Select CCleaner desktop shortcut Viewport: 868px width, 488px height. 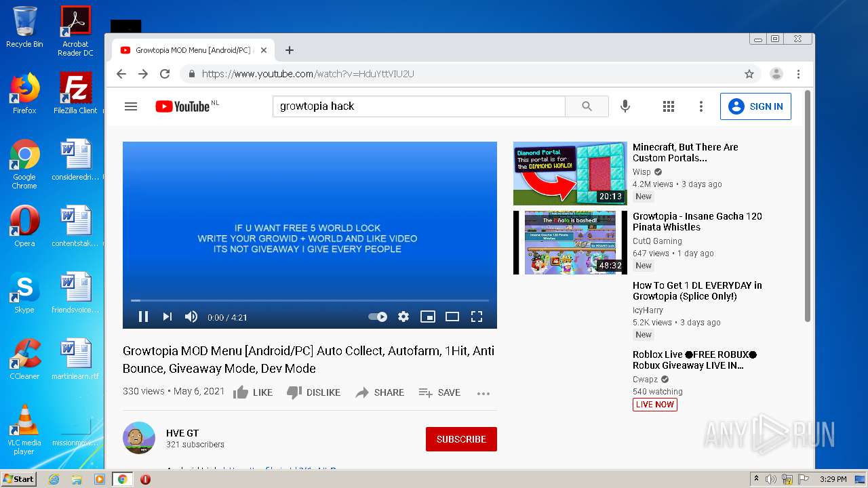click(24, 359)
